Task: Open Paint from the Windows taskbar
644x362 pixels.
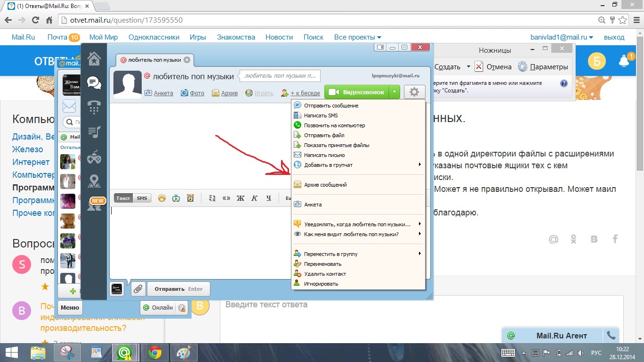Action: point(183,353)
